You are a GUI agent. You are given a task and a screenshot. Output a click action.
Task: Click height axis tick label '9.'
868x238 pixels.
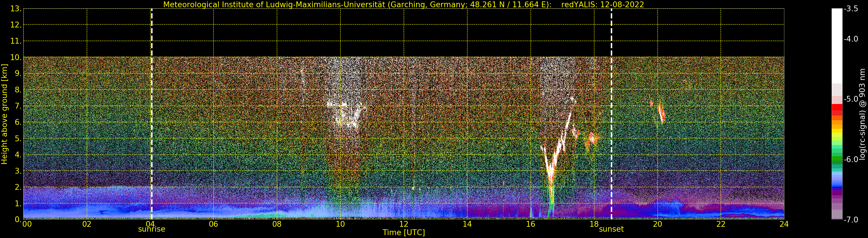[x=18, y=74]
